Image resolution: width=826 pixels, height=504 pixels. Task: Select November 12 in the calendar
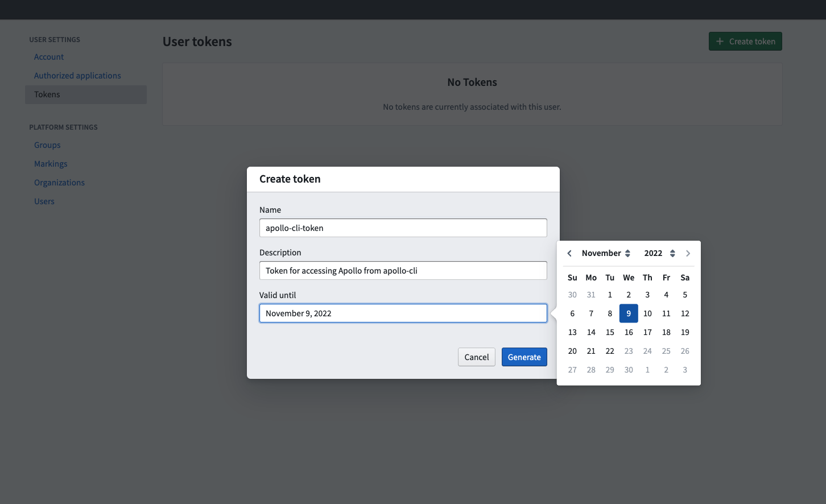click(x=685, y=313)
